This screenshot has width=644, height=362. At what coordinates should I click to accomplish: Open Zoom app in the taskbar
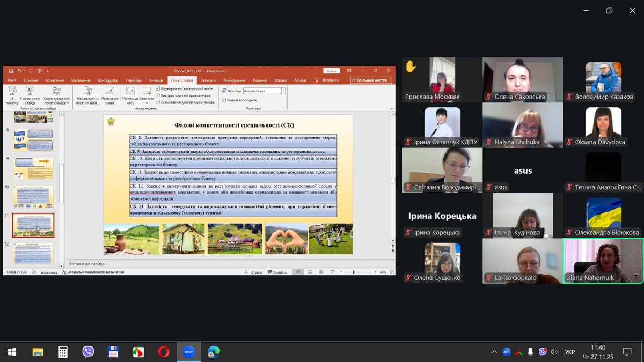pyautogui.click(x=188, y=352)
